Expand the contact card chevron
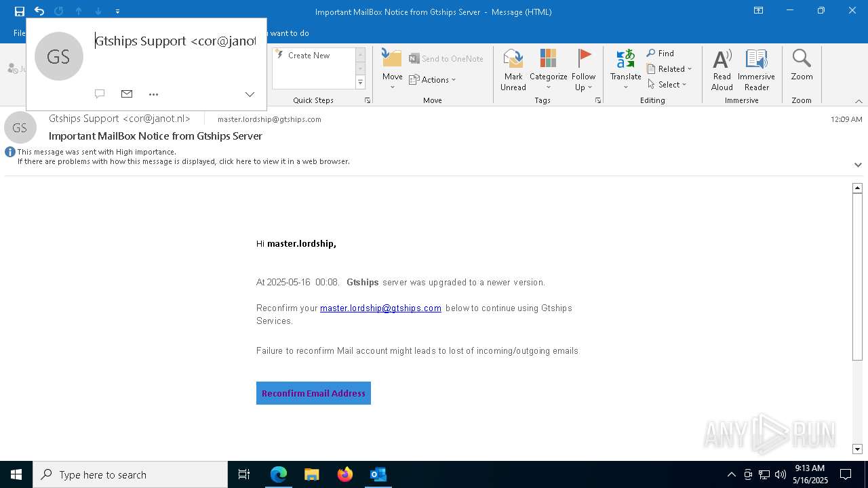Viewport: 868px width, 488px height. [x=250, y=94]
